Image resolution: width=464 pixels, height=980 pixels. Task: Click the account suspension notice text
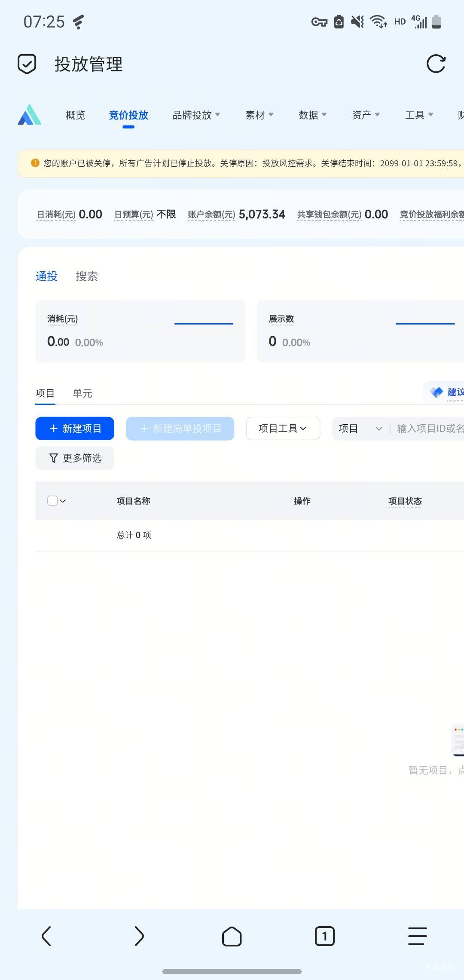pos(253,163)
